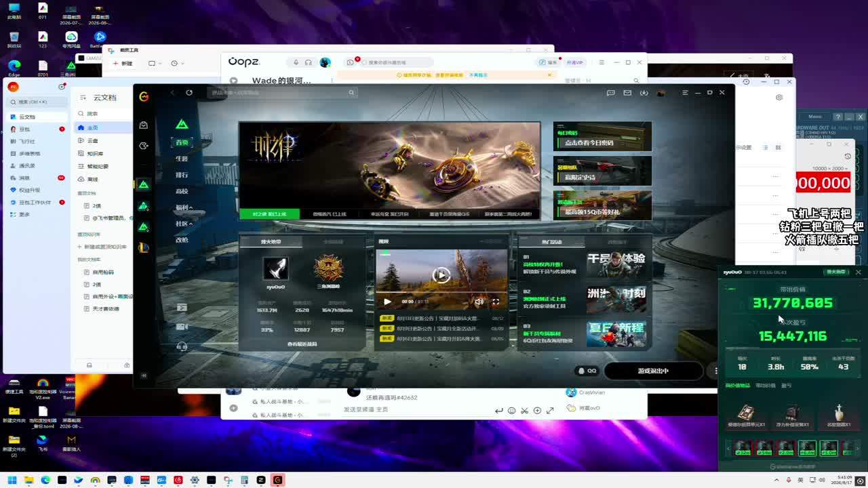Open 首页 in the game launcher nav

182,142
